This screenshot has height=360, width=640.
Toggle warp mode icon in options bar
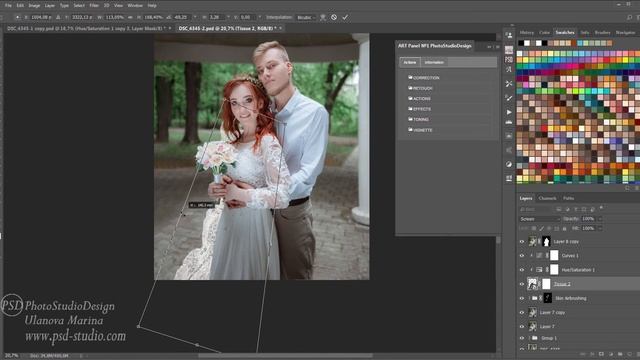click(323, 17)
